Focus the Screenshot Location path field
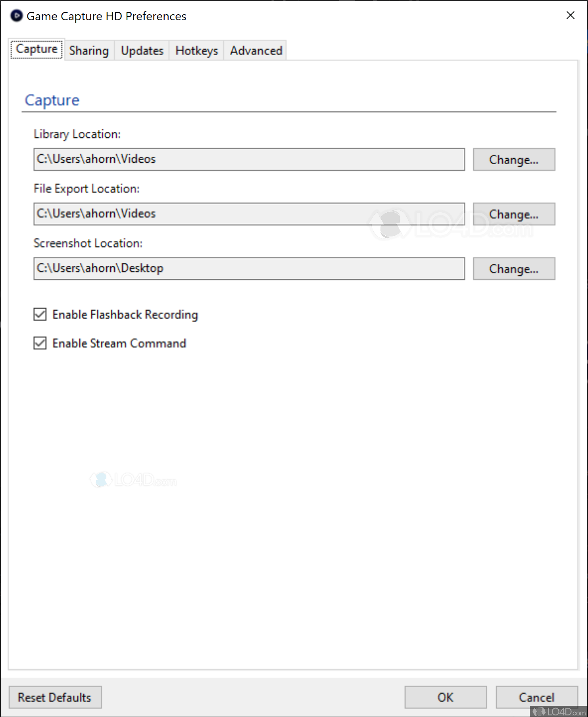Screen dimensions: 588x717 [x=249, y=269]
